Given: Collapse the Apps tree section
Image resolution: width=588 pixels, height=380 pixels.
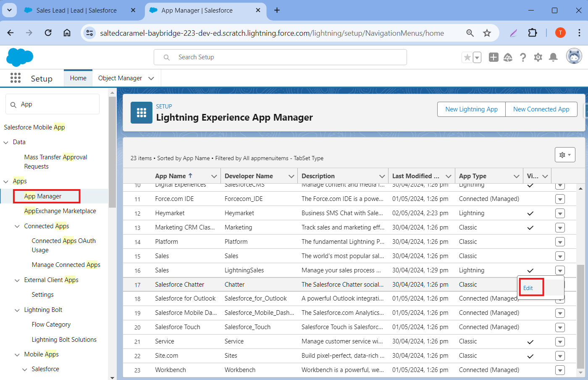Looking at the screenshot, I should click(6, 182).
